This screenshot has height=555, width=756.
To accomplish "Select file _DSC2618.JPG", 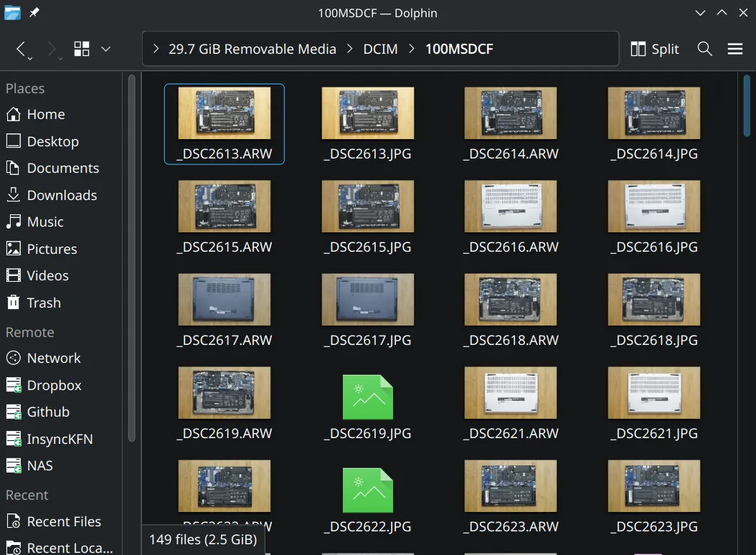I will pos(654,310).
